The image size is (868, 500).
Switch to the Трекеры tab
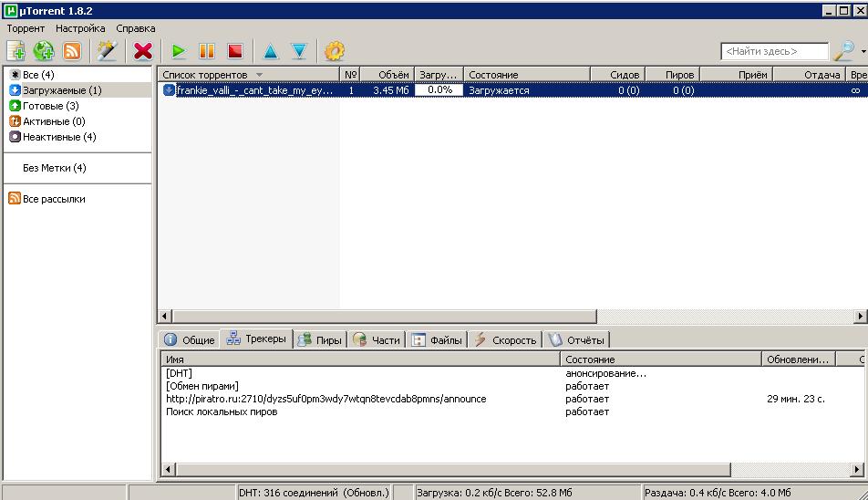coord(257,339)
